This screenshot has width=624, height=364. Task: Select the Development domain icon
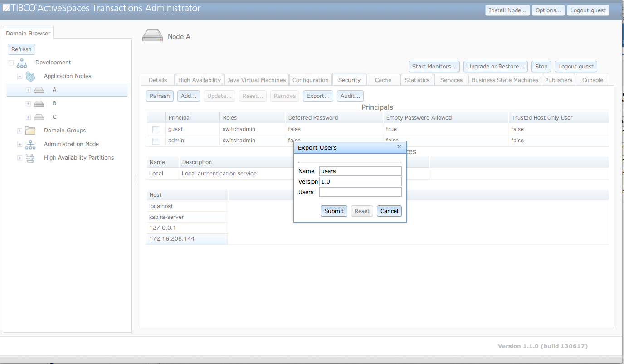(22, 63)
